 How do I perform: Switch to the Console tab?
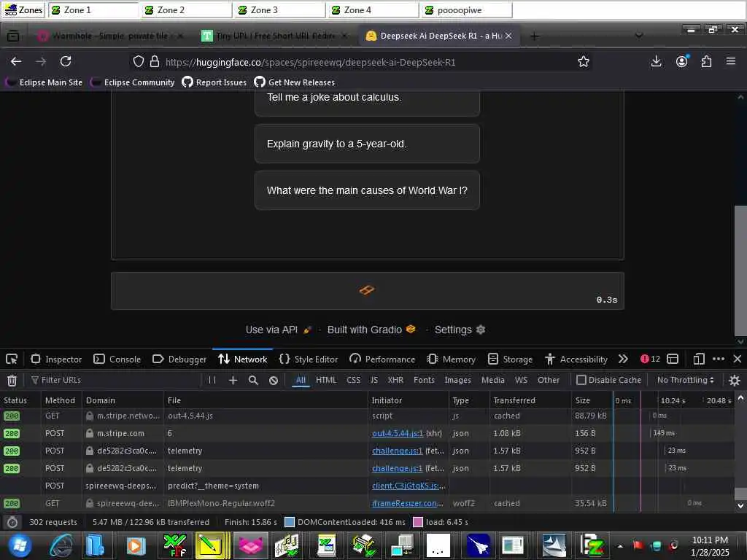(117, 359)
